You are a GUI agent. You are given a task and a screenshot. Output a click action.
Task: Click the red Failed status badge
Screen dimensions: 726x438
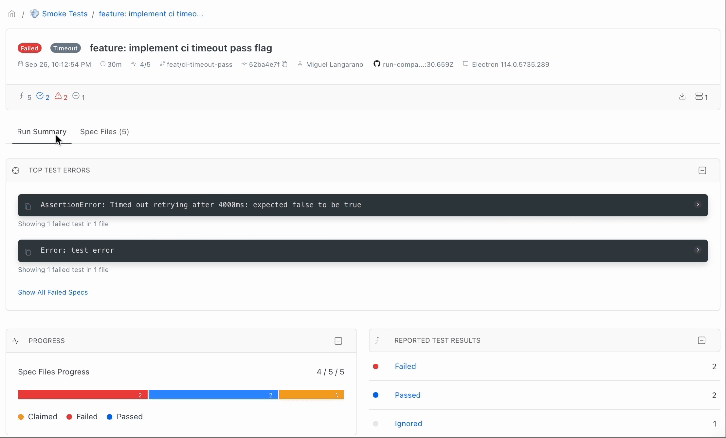(30, 48)
